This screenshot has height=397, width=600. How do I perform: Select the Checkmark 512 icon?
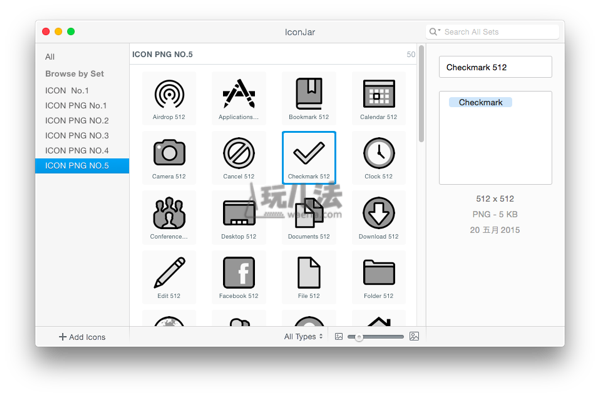(x=309, y=158)
